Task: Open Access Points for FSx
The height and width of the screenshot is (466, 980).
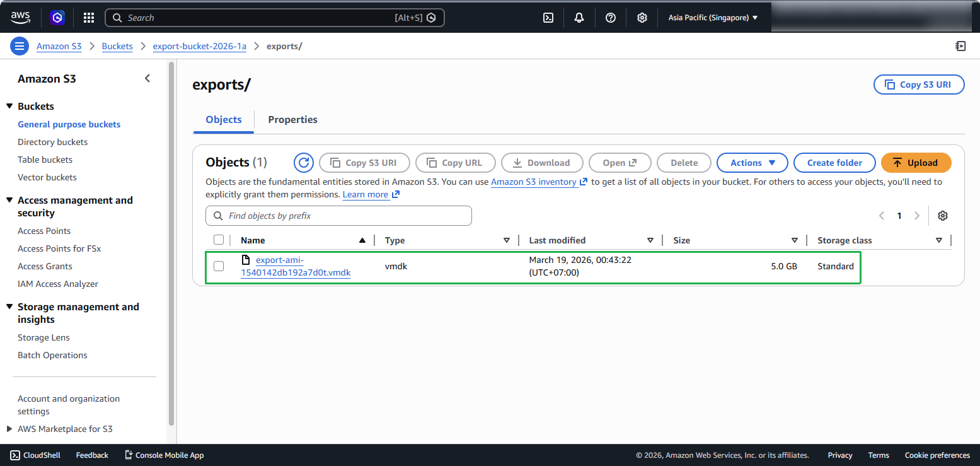Action: coord(59,248)
